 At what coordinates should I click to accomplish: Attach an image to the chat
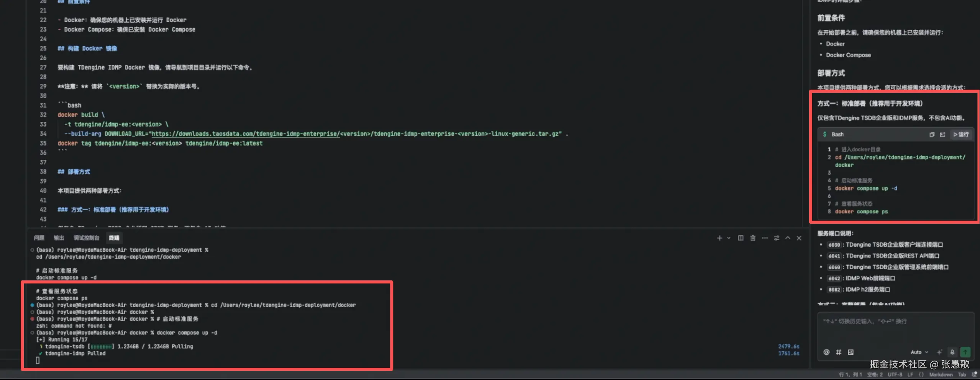pos(851,352)
